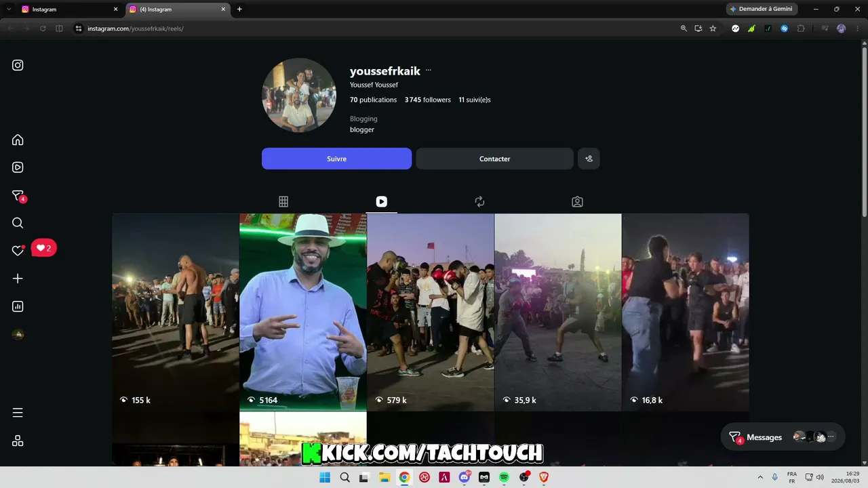Image resolution: width=868 pixels, height=488 pixels.
Task: Open notifications heart icon in sidebar
Action: click(18, 251)
